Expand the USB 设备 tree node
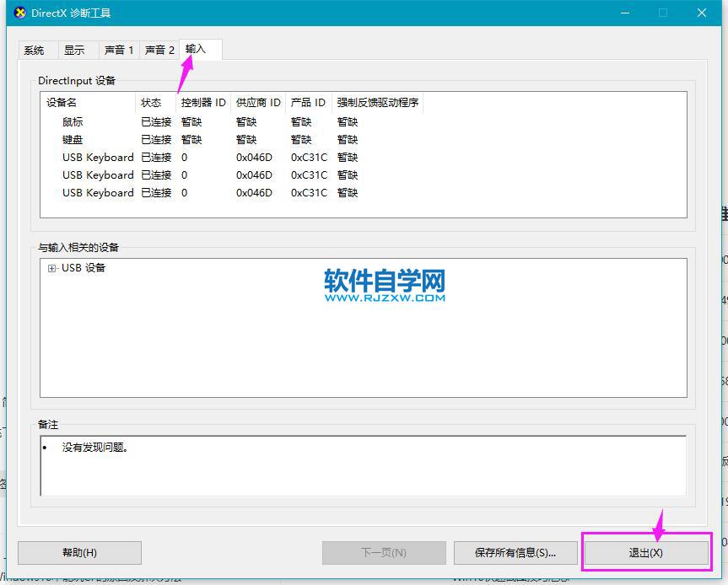This screenshot has height=585, width=728. 51,268
